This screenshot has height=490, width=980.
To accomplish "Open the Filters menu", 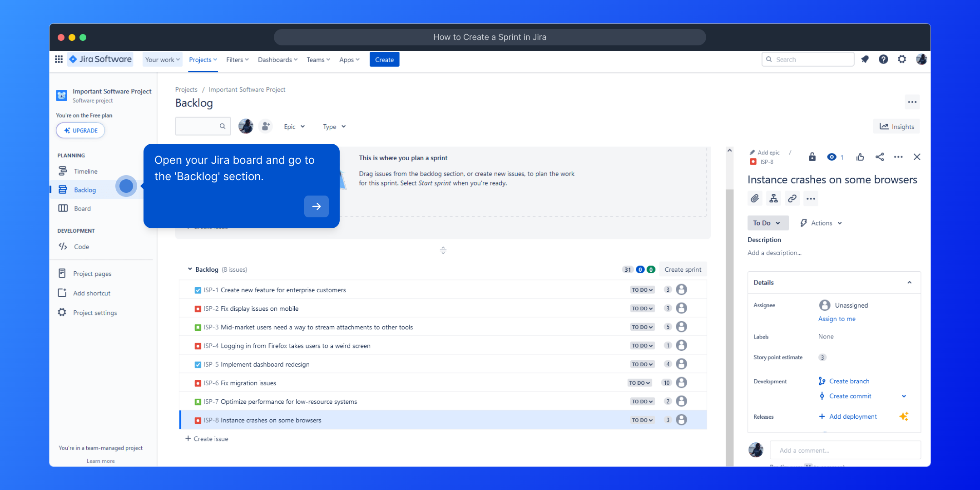I will click(237, 59).
